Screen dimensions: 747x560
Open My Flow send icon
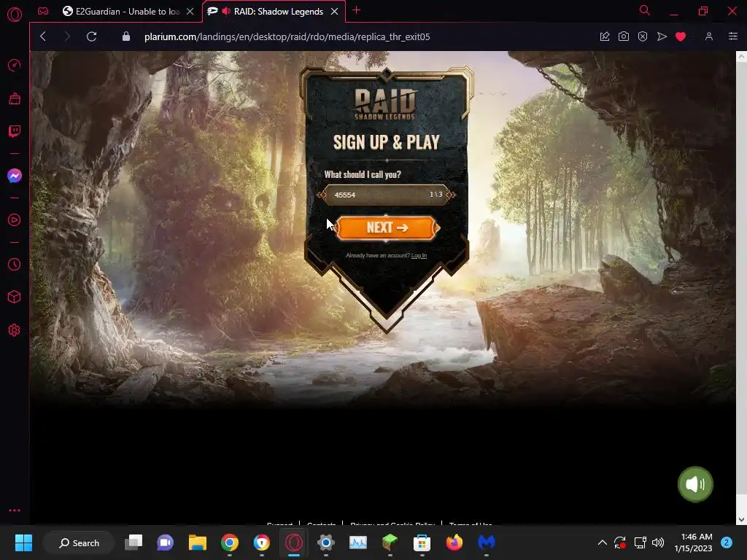point(662,36)
